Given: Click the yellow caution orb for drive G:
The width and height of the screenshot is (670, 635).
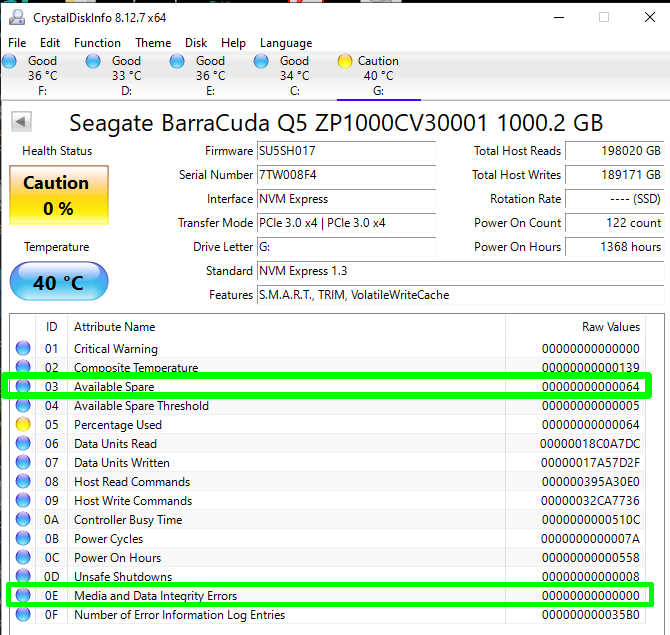Looking at the screenshot, I should click(x=345, y=61).
